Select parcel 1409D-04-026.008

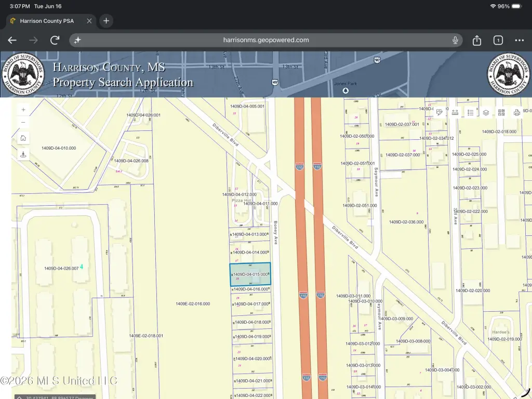pos(131,161)
